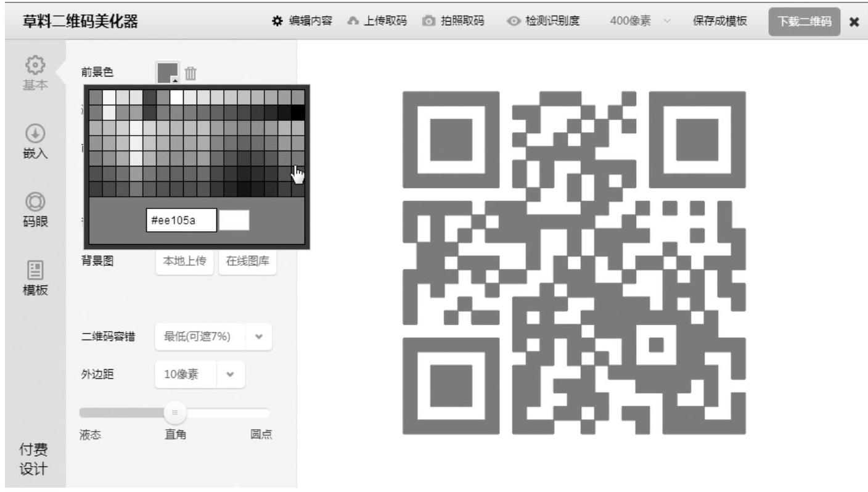868x492 pixels.
Task: Open the 在线图库 online gallery
Action: tap(248, 261)
